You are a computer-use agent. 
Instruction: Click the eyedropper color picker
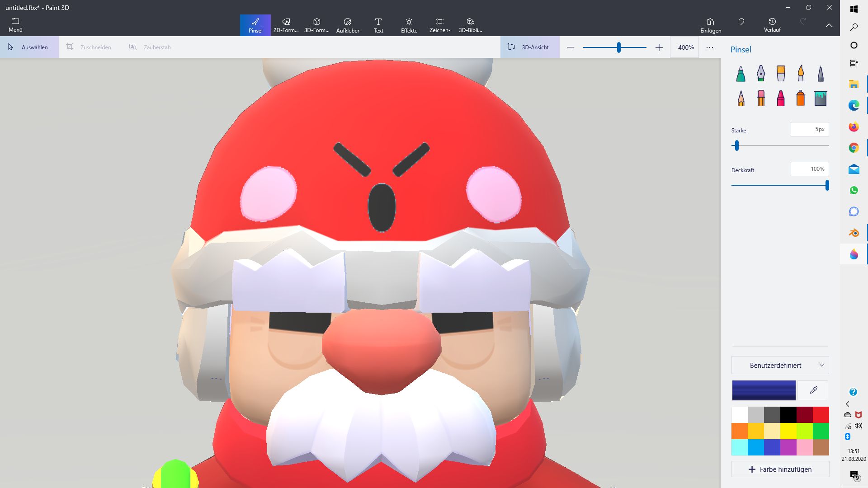(x=813, y=390)
